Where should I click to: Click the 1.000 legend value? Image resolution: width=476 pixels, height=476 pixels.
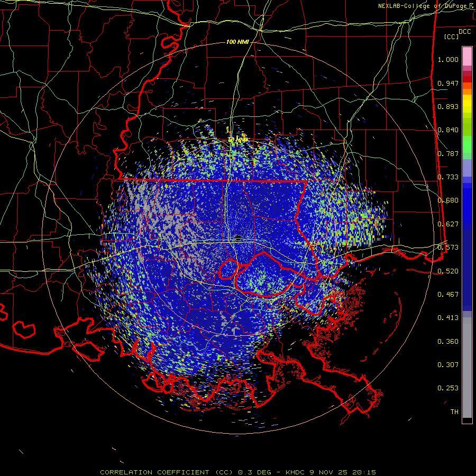click(448, 59)
